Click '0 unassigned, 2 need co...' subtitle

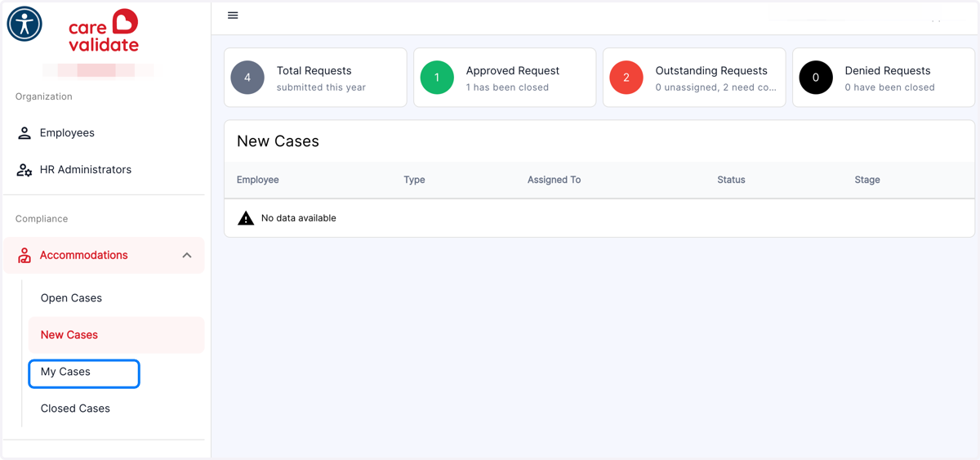coord(716,87)
